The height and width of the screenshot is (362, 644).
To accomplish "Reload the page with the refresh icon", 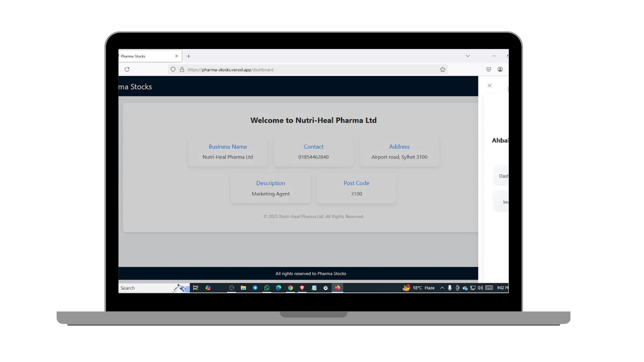I will [x=127, y=69].
